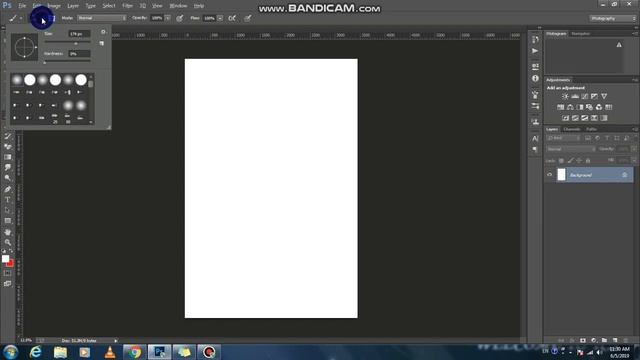Open the tool preset picker arrow

pos(21,18)
